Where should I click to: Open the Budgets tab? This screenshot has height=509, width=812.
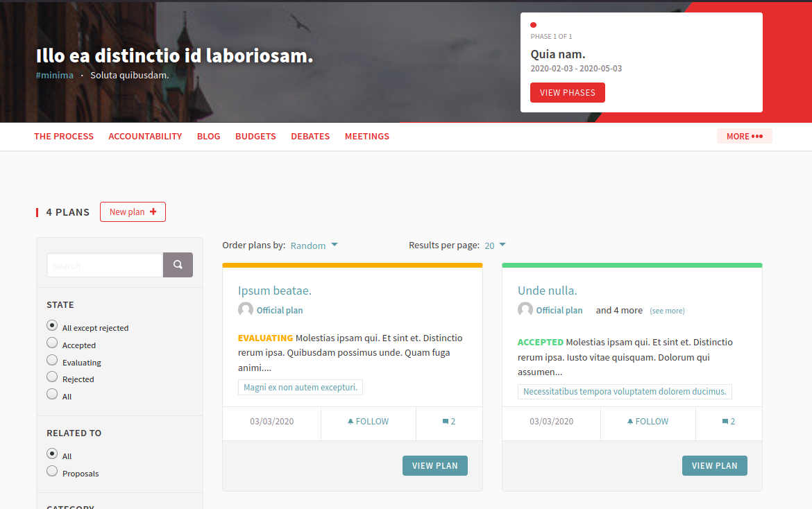point(255,137)
